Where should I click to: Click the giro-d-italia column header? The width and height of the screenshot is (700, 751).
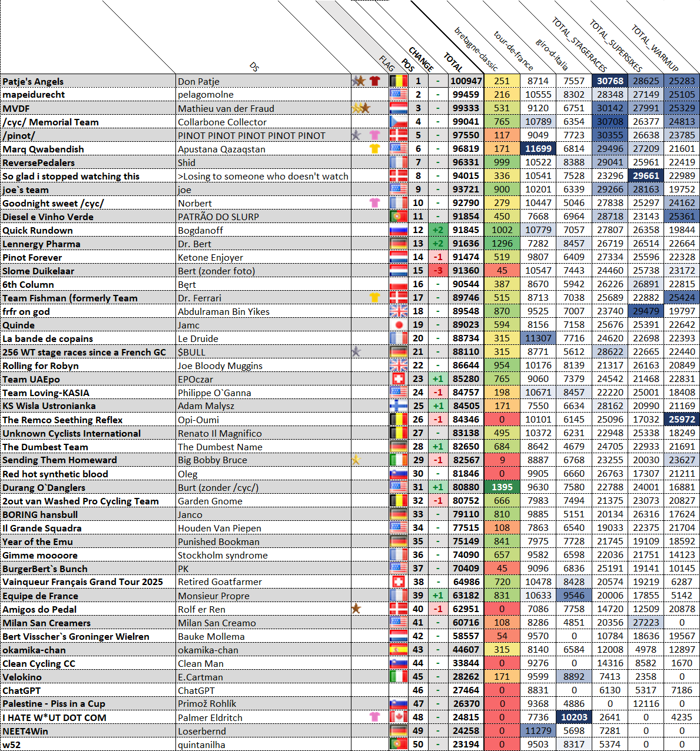click(552, 54)
